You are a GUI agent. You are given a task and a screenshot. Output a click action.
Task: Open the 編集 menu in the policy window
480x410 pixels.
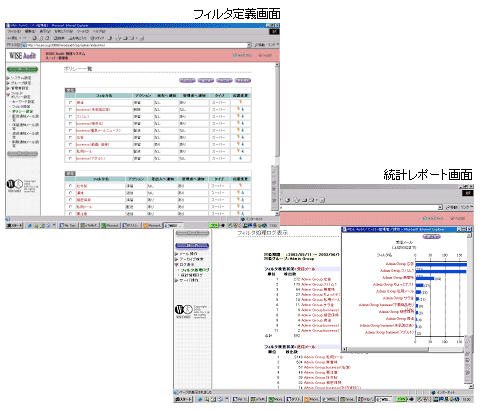coord(30,31)
